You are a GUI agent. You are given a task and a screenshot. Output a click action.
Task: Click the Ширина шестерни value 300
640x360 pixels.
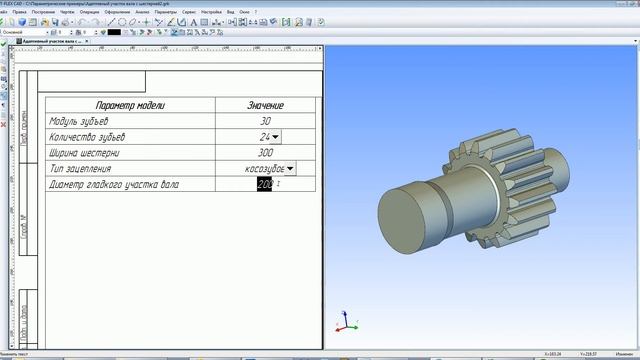[265, 153]
